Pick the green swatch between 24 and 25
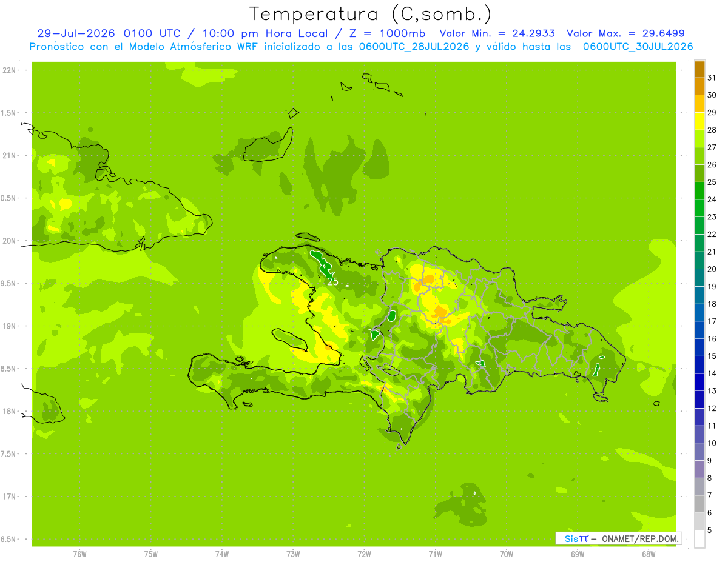728x562 pixels. tap(699, 191)
